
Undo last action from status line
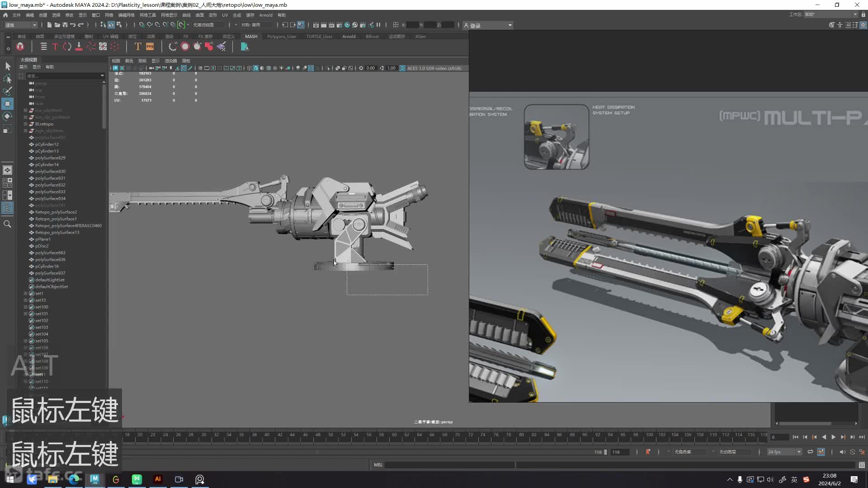(73, 25)
